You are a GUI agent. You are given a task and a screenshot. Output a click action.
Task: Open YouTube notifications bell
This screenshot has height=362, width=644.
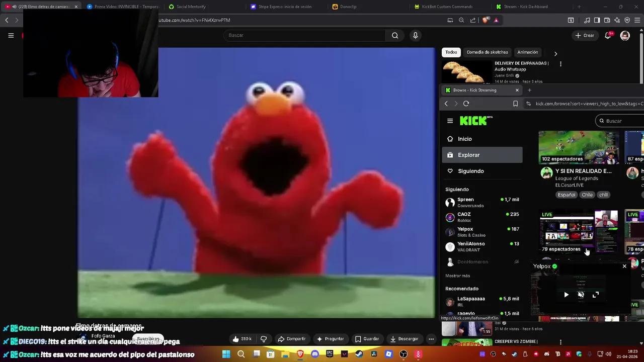click(608, 35)
